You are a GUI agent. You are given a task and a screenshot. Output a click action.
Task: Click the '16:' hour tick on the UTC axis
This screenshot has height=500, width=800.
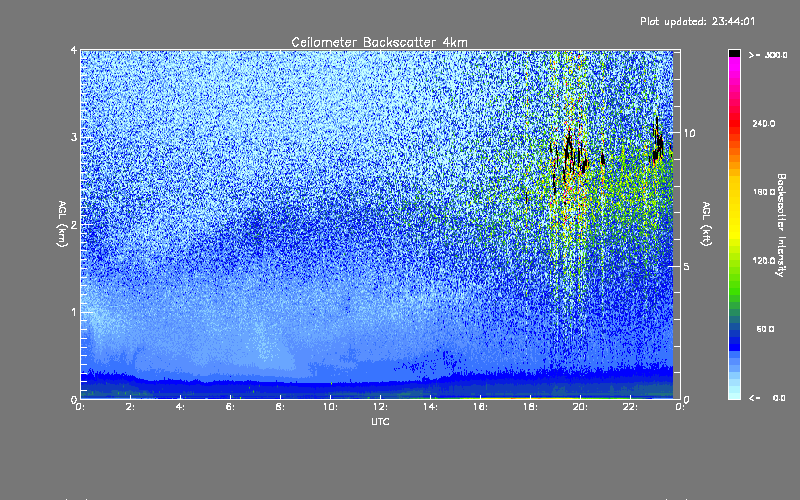click(480, 407)
